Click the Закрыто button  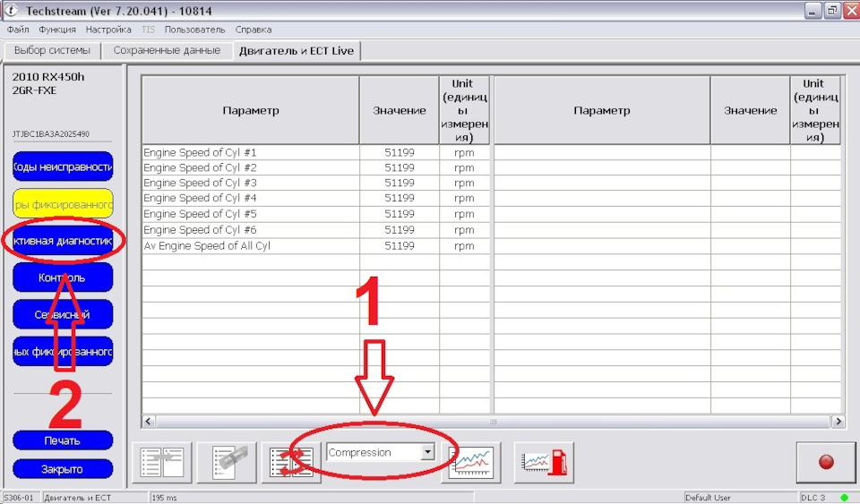63,469
